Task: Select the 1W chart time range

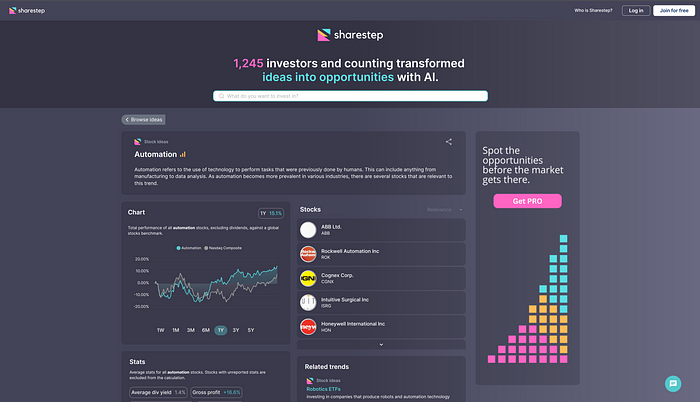Action: (161, 330)
